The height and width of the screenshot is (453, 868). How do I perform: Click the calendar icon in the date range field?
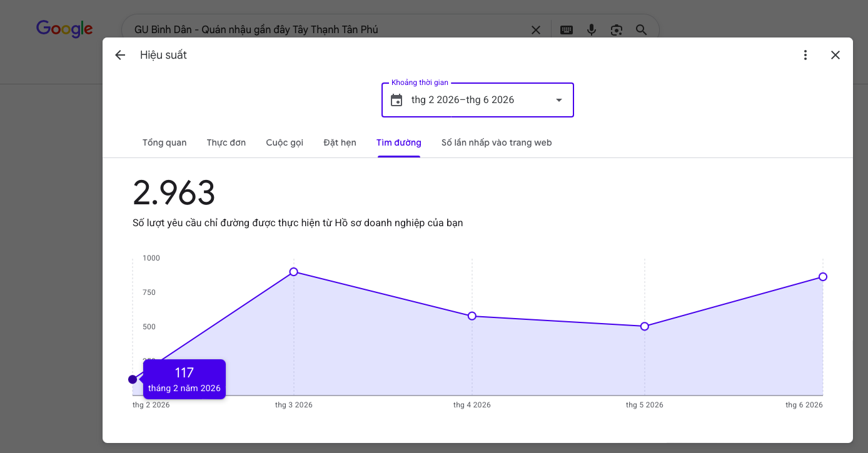[396, 100]
